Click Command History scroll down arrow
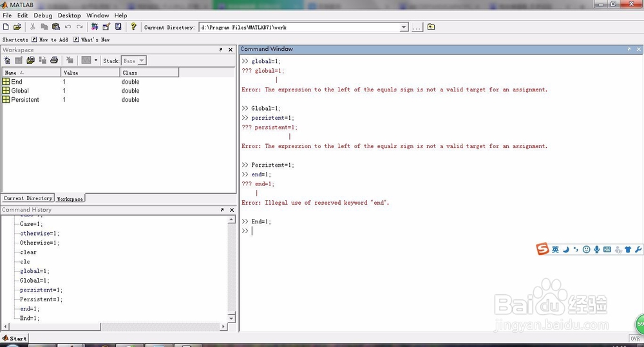Image resolution: width=644 pixels, height=347 pixels. tap(231, 318)
